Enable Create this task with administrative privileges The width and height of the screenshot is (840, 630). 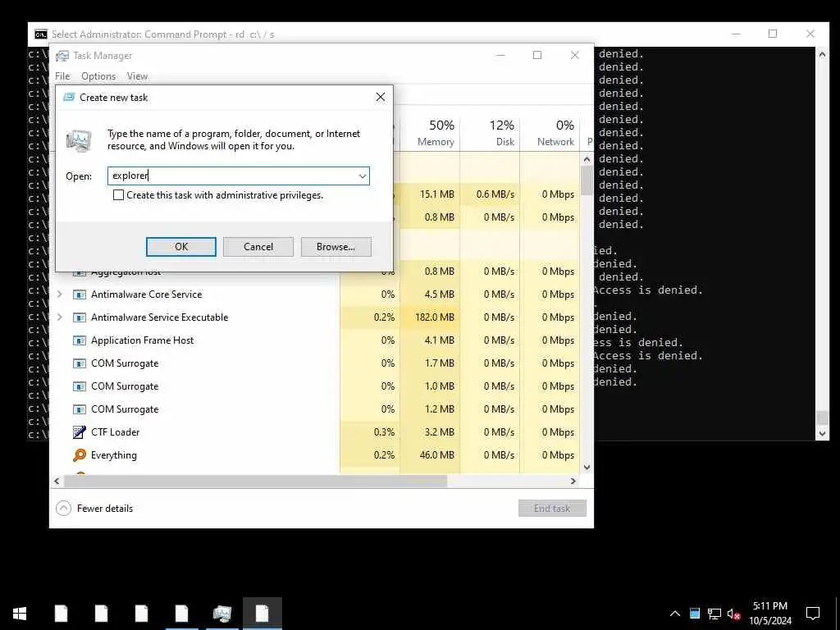tap(118, 195)
